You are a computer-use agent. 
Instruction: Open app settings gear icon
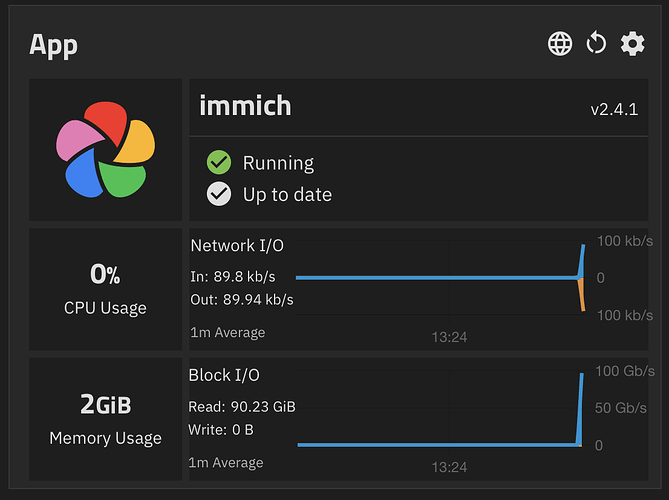632,43
